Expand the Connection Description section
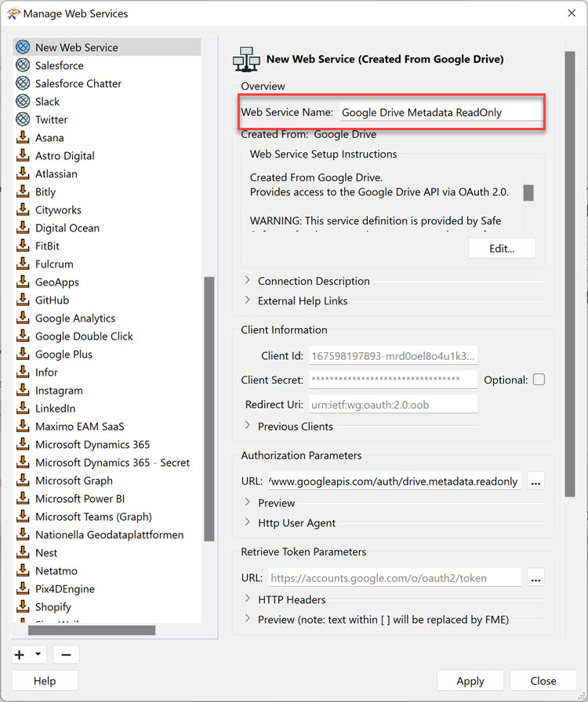The image size is (588, 702). [248, 280]
